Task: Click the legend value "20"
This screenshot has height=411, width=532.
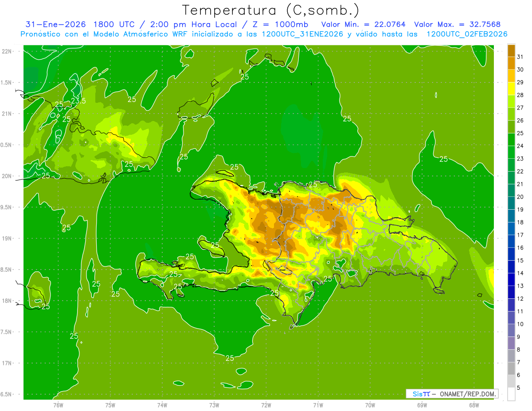Action: pos(520,197)
